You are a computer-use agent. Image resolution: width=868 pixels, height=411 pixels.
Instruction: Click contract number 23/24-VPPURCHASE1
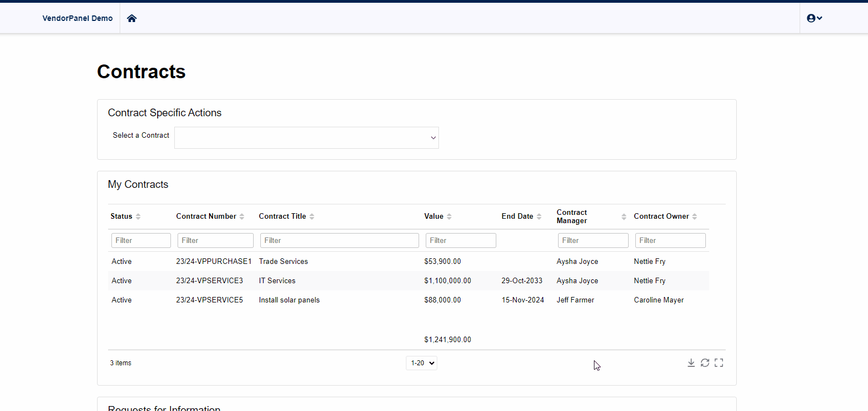213,262
